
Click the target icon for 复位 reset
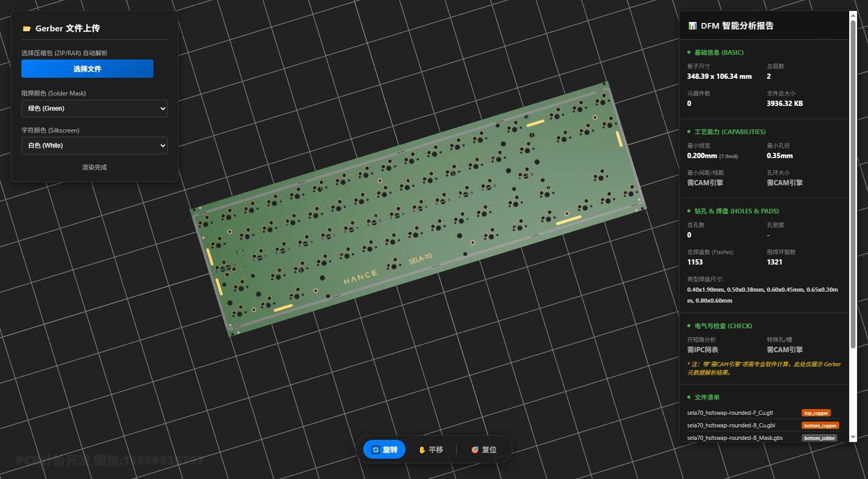coord(475,450)
